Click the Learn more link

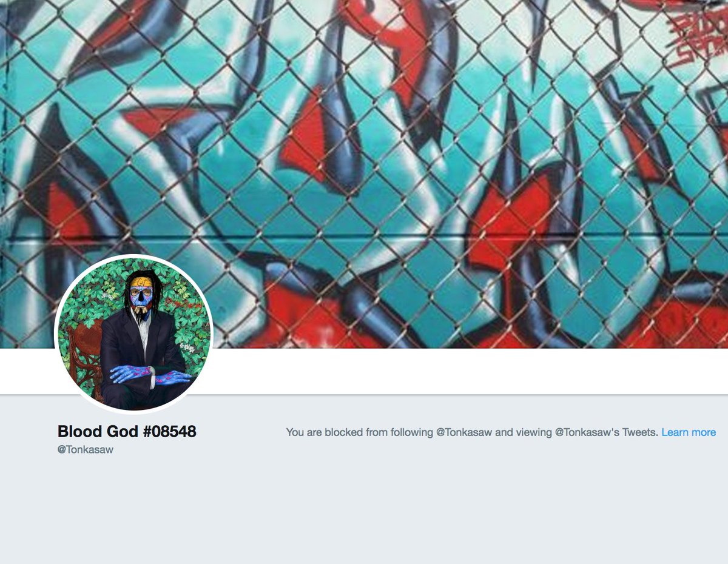[689, 432]
